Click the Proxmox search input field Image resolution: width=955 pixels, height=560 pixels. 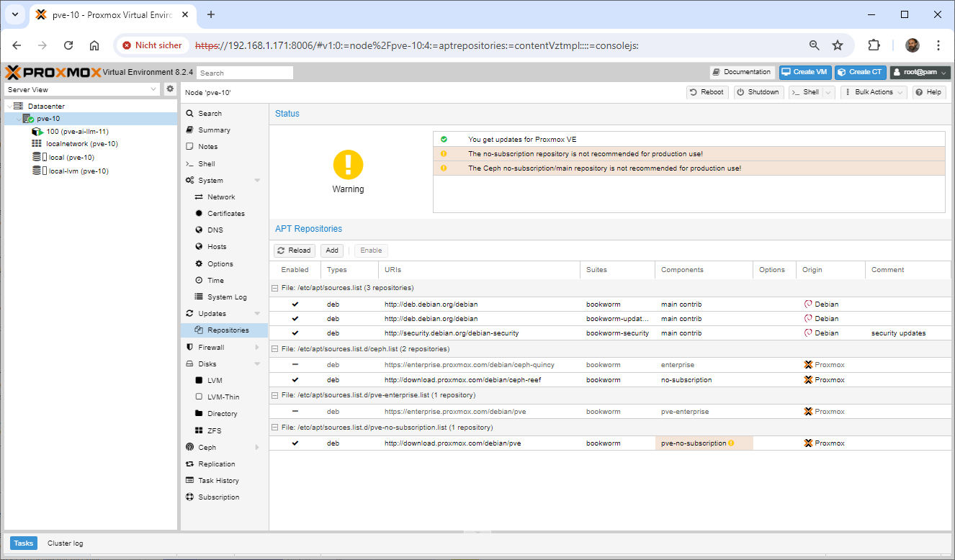(x=245, y=73)
